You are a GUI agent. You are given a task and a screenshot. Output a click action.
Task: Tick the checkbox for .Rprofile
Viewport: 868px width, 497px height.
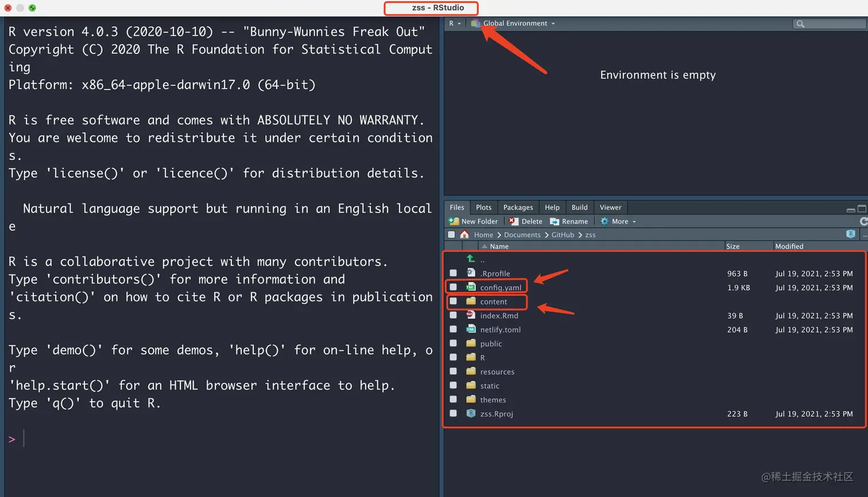coord(454,273)
